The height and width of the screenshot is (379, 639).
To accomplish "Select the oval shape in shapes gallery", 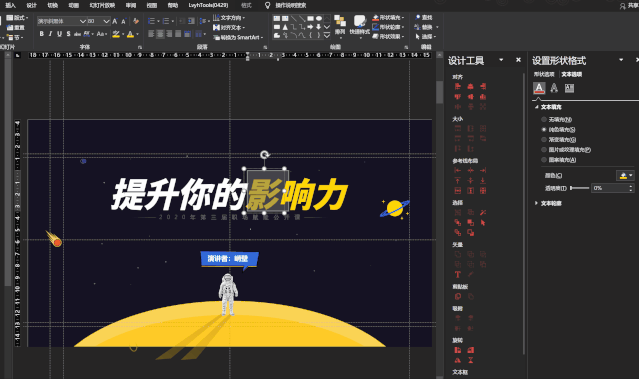I will point(319,18).
